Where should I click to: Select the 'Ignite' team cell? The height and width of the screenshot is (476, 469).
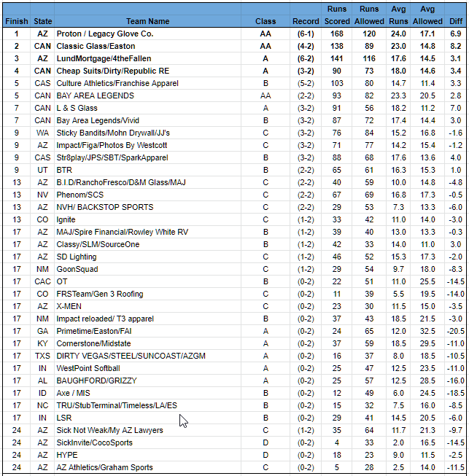pos(147,220)
